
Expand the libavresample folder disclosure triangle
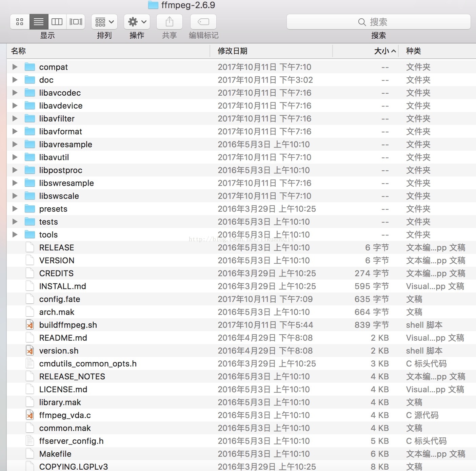[15, 144]
